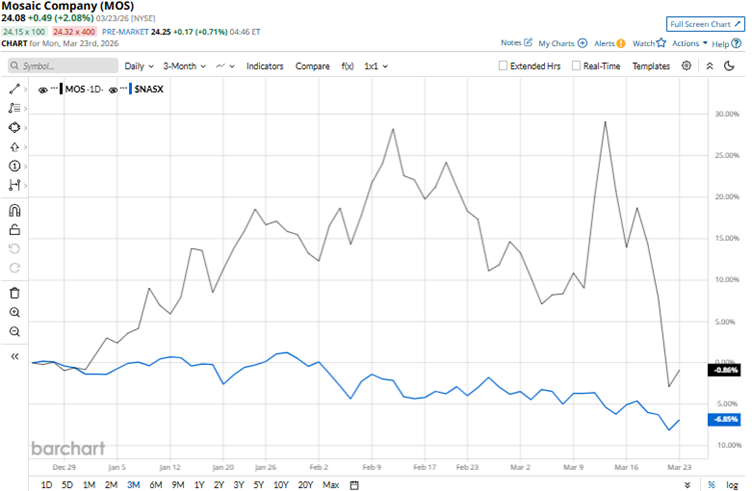The height and width of the screenshot is (491, 752).
Task: Toggle the magnet snap mode
Action: 14,210
